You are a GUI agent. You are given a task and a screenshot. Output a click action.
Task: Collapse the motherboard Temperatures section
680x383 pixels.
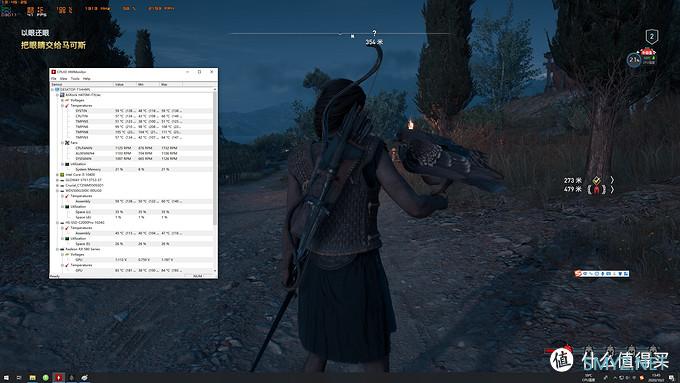62,105
